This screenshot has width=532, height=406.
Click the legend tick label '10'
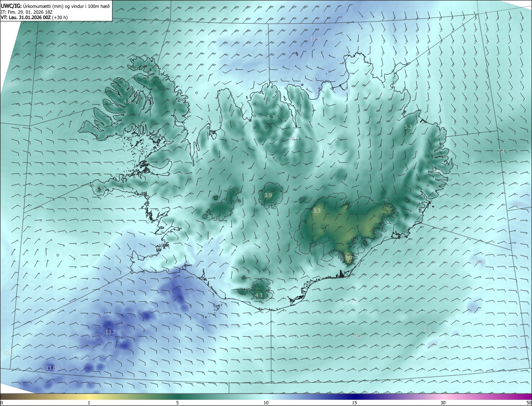[266, 403]
